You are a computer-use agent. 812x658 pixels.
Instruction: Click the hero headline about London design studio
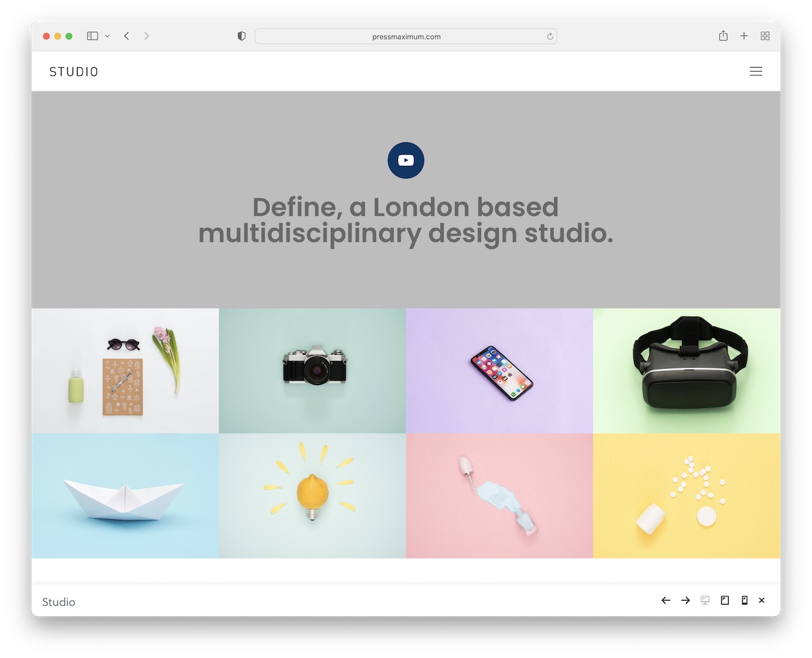406,220
